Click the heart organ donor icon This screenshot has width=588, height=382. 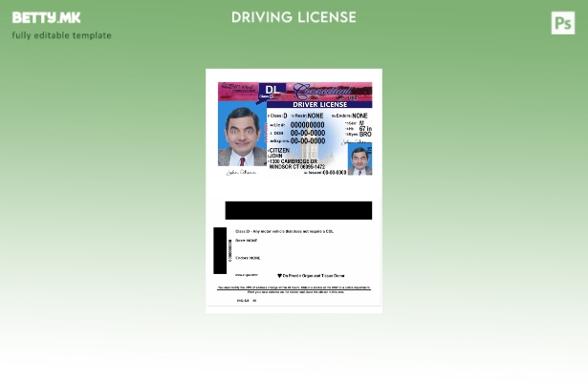(x=279, y=275)
